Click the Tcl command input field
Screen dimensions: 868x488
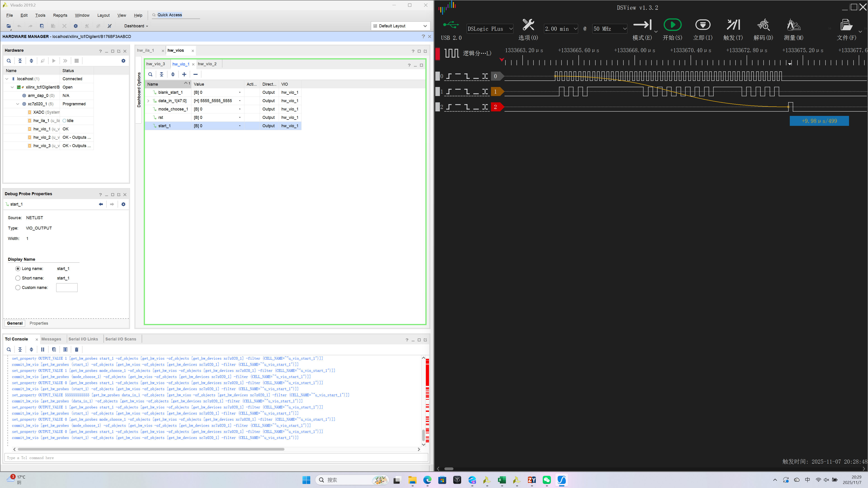[216, 458]
